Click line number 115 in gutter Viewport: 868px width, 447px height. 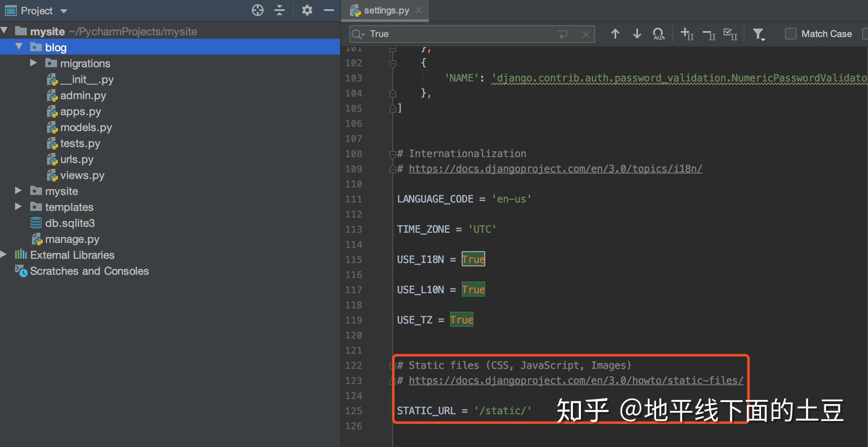354,260
